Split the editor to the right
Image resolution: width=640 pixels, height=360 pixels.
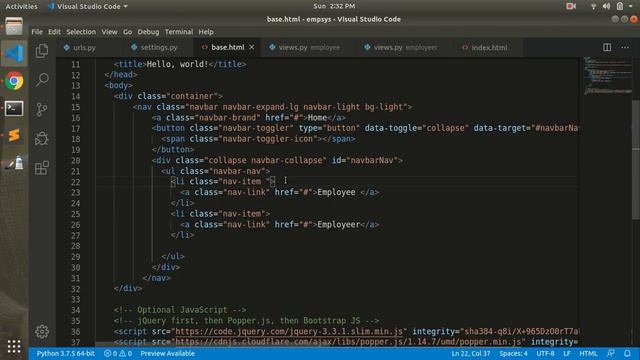pos(607,47)
